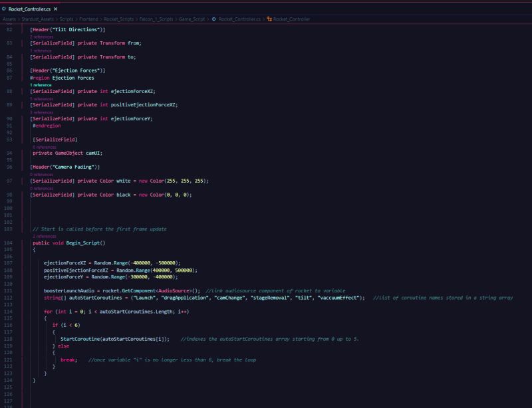Click line number 114 in the gutter
The image size is (532, 408).
pos(8,312)
